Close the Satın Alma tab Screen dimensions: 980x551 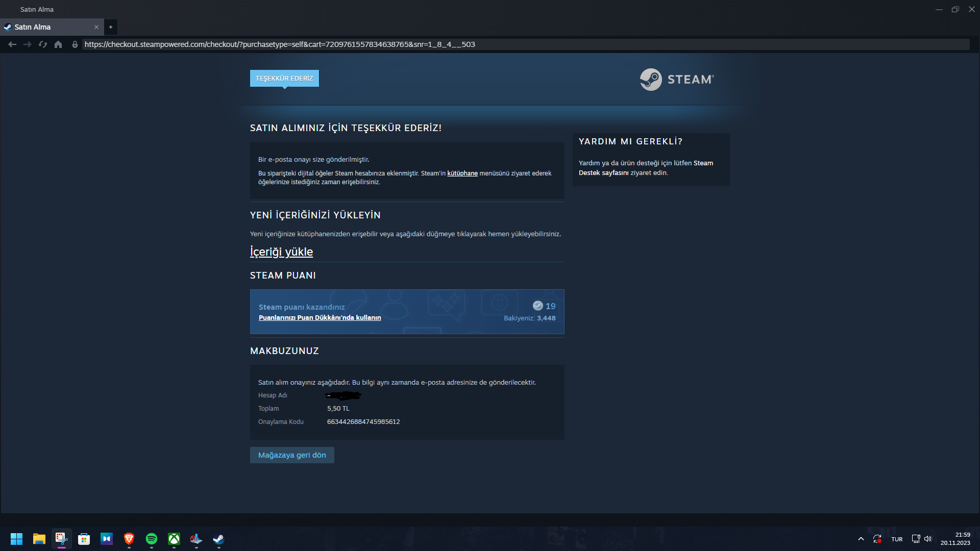[96, 27]
